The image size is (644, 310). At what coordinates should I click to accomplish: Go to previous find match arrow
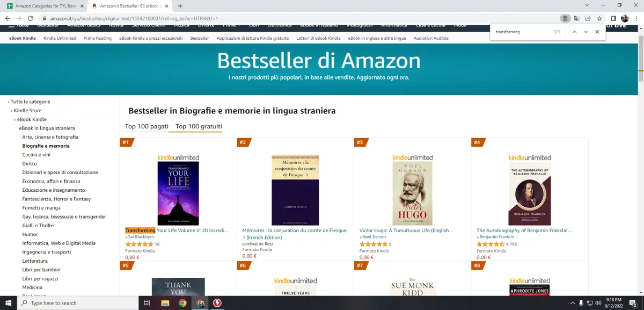(574, 32)
